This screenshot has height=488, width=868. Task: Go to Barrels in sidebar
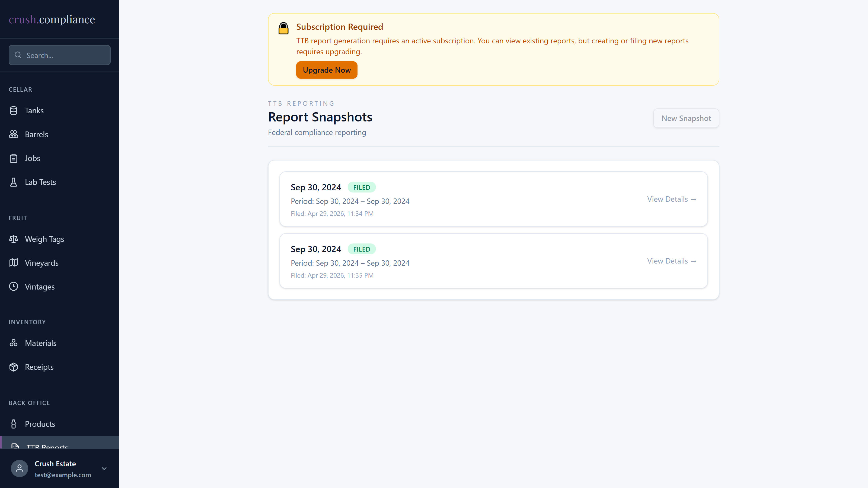(x=60, y=134)
